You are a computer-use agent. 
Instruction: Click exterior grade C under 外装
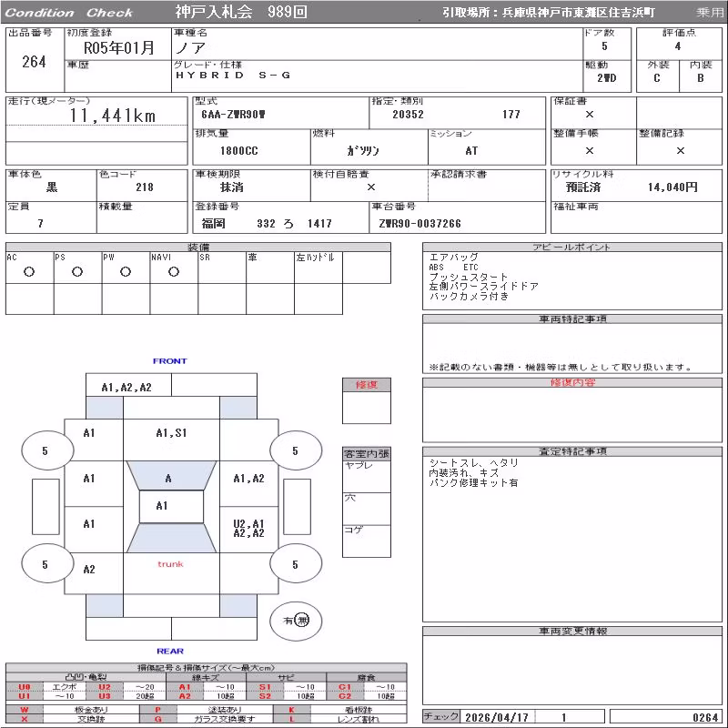[656, 78]
